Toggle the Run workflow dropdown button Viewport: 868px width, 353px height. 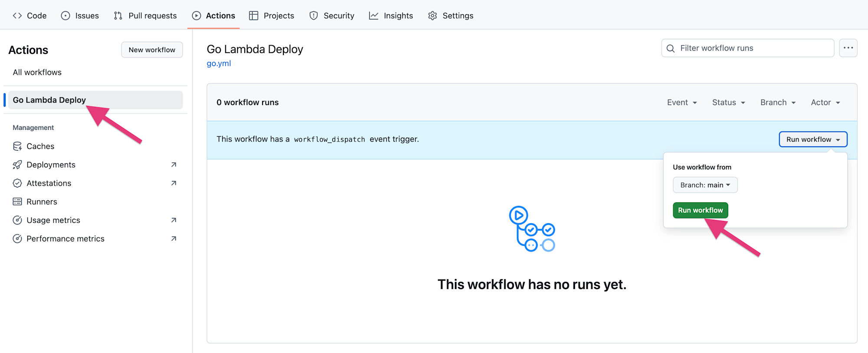pyautogui.click(x=813, y=139)
